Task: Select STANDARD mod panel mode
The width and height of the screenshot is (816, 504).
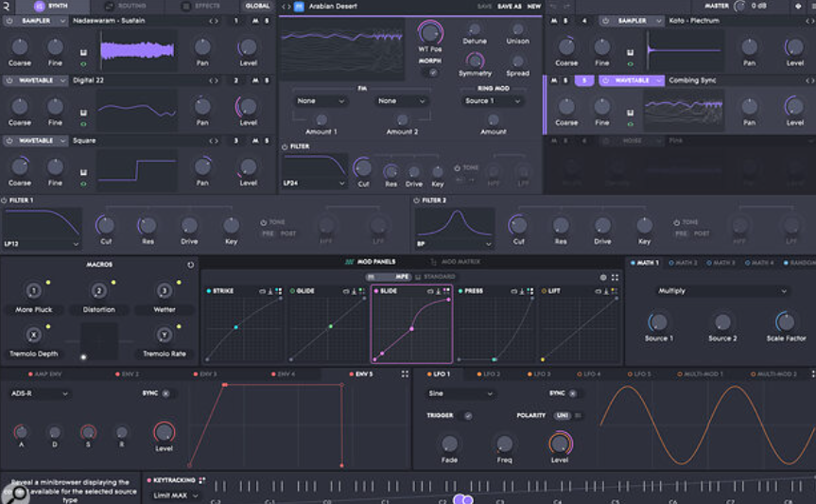Action: pos(435,277)
